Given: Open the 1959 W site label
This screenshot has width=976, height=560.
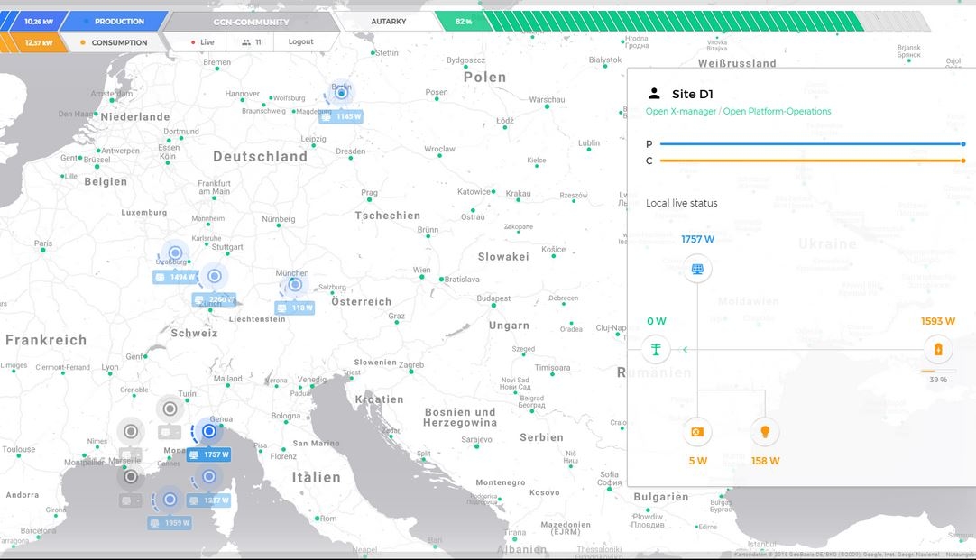Looking at the screenshot, I should 170,523.
